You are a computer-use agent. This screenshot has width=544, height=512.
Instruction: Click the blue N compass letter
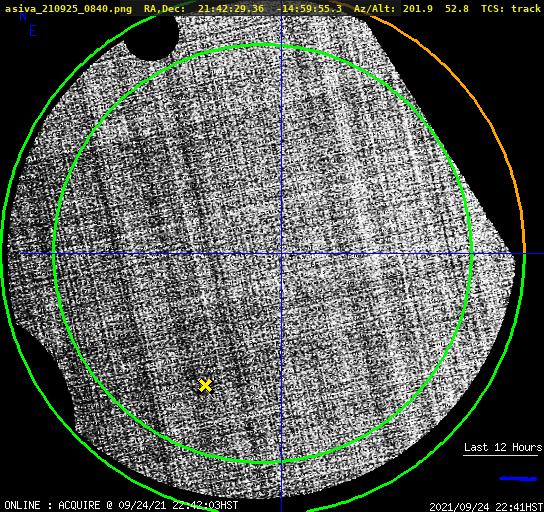[23, 16]
